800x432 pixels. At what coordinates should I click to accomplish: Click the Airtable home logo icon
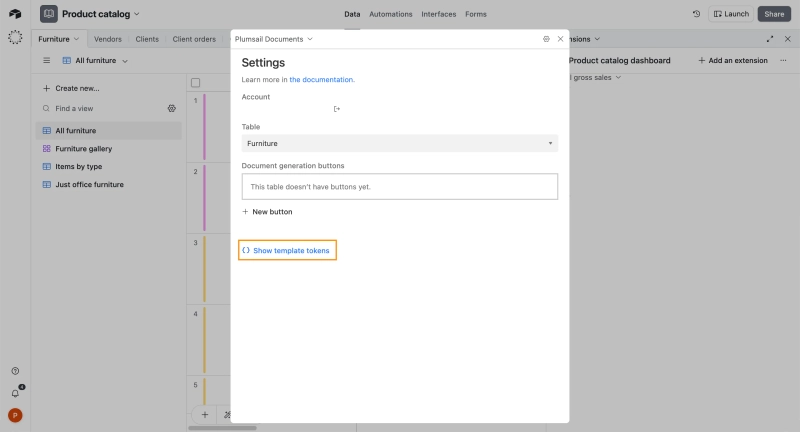(x=15, y=14)
